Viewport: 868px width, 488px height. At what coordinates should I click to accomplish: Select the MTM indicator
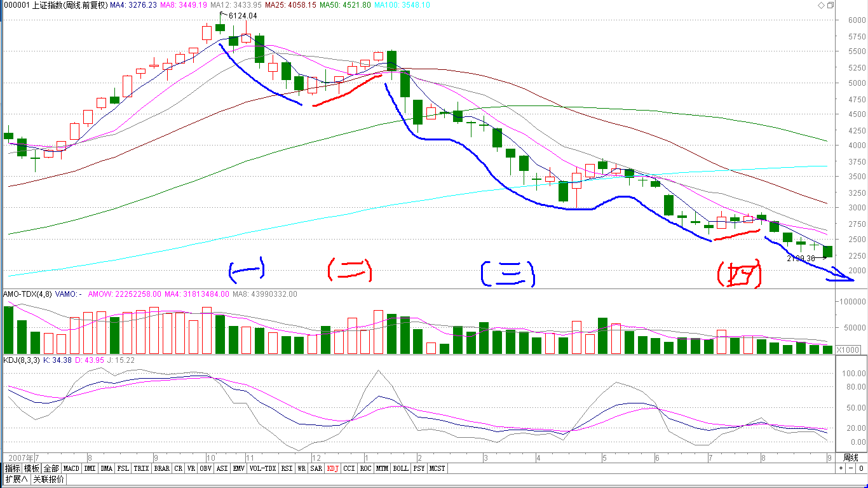pos(382,468)
